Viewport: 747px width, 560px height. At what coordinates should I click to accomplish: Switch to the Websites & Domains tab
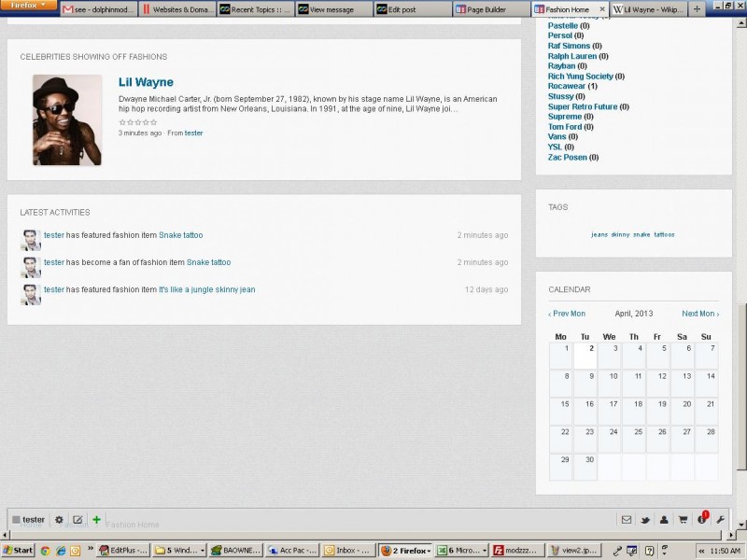[177, 9]
